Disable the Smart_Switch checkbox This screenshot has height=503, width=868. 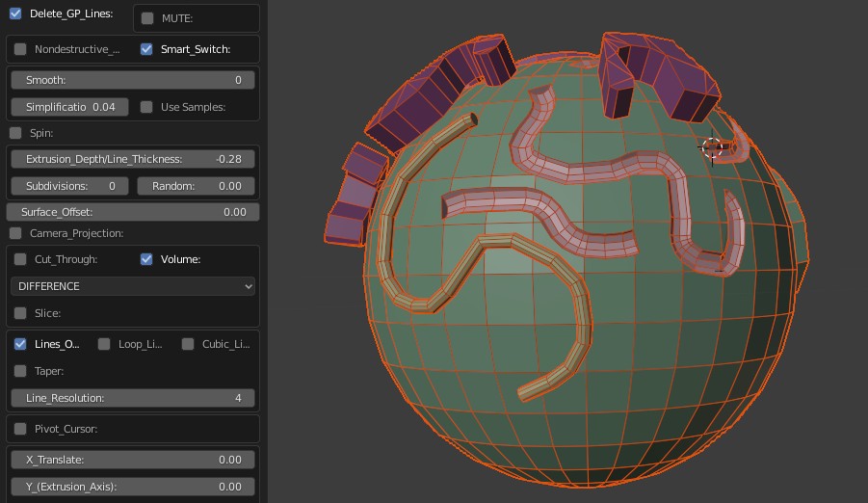pyautogui.click(x=146, y=49)
